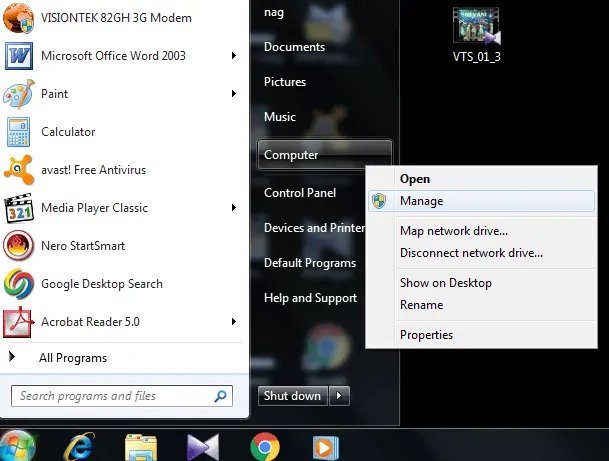The image size is (609, 461).
Task: Choose Manage in the context menu
Action: point(481,201)
